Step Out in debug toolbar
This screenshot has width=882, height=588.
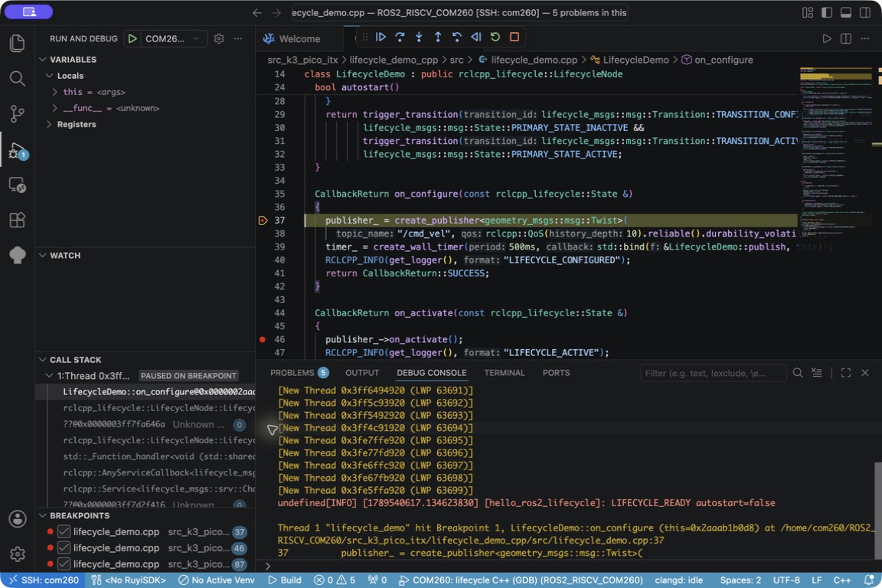click(x=438, y=38)
